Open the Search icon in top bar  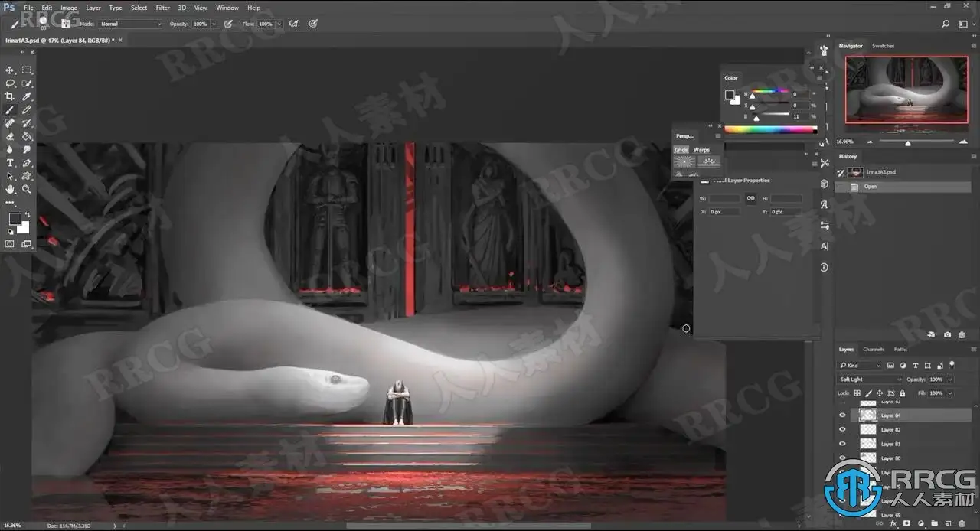click(x=946, y=24)
